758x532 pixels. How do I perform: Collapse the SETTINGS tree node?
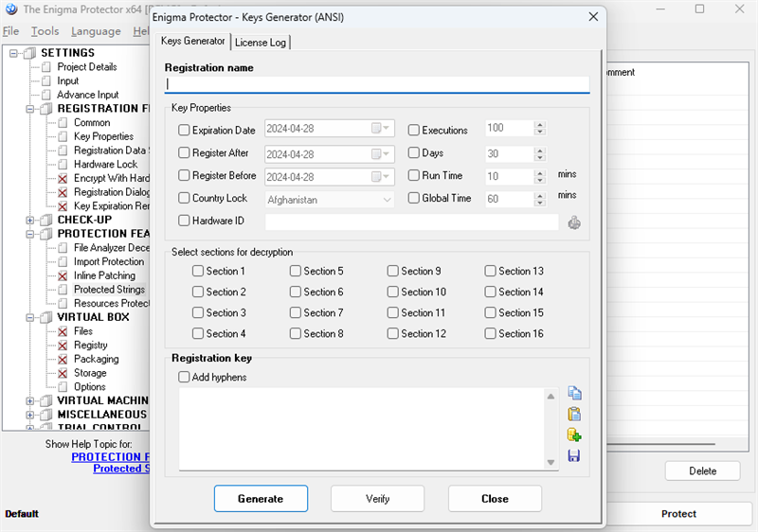pyautogui.click(x=13, y=53)
